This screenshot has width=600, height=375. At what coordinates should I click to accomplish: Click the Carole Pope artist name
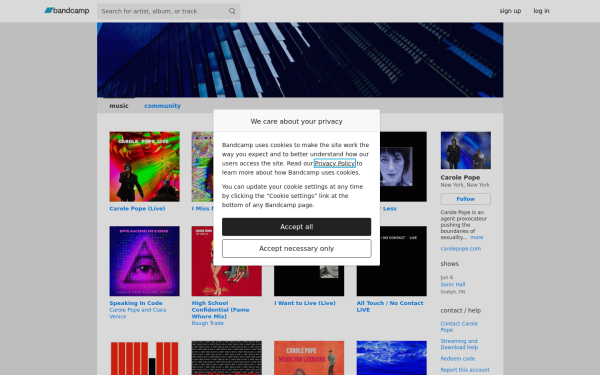pos(460,178)
